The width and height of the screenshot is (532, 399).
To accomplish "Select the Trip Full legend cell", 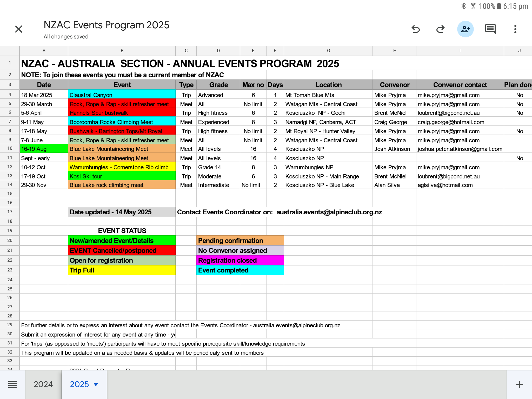I will [x=122, y=270].
